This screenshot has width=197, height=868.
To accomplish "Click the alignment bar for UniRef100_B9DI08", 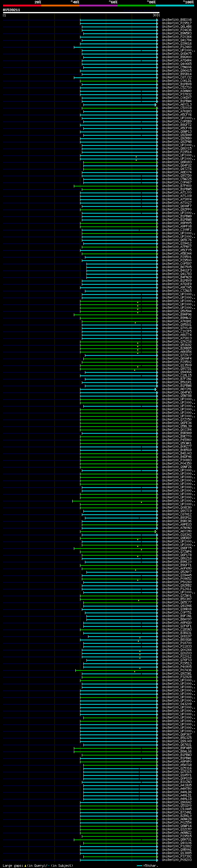I will [119, 20].
